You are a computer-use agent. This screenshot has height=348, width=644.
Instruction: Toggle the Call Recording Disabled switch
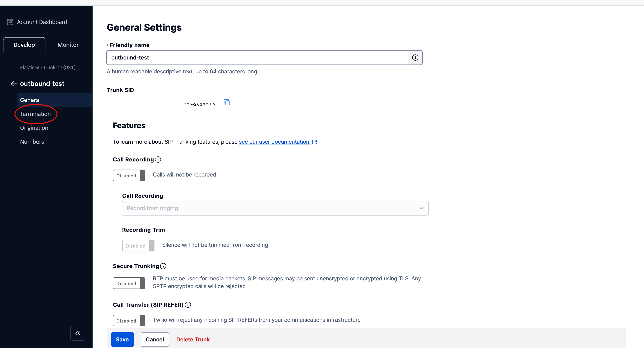pyautogui.click(x=129, y=176)
